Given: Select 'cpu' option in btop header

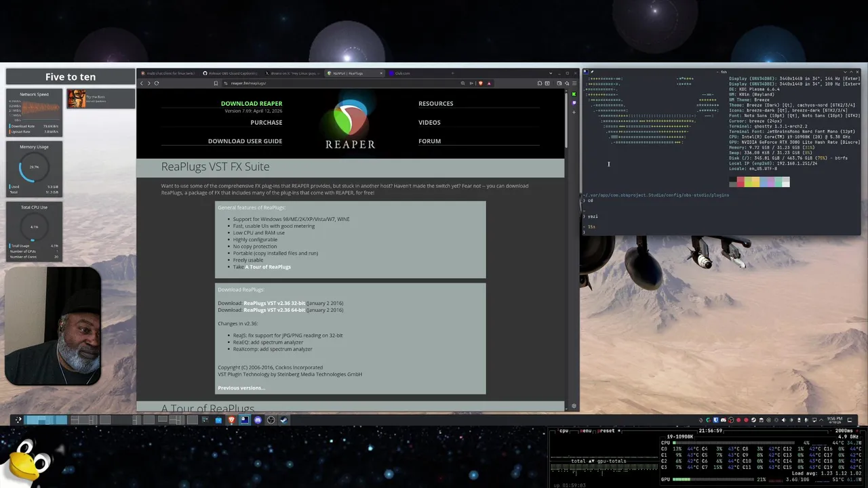Looking at the screenshot, I should pyautogui.click(x=564, y=430).
